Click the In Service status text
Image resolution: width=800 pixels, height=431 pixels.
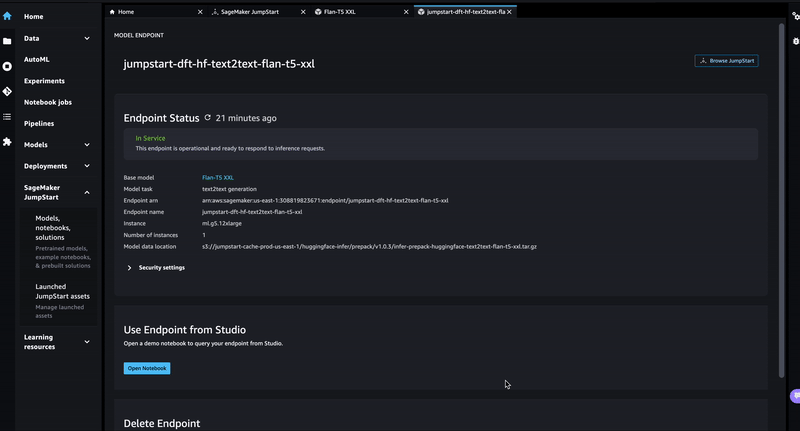(151, 138)
